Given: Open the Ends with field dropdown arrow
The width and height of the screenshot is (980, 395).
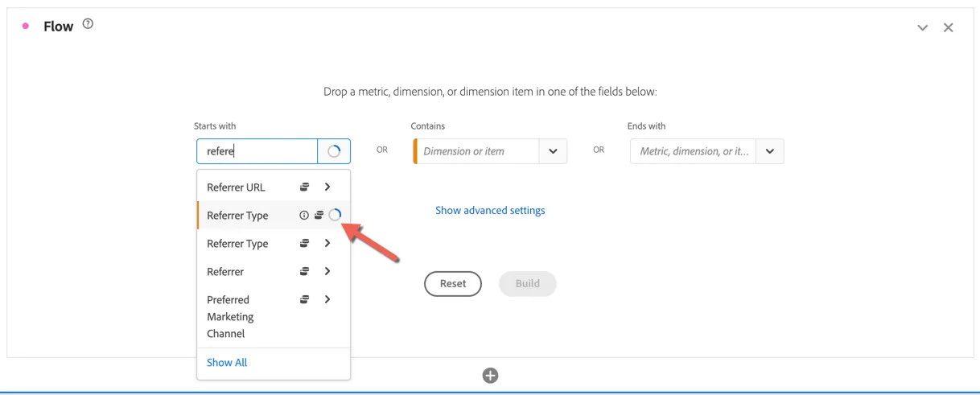Looking at the screenshot, I should 770,151.
